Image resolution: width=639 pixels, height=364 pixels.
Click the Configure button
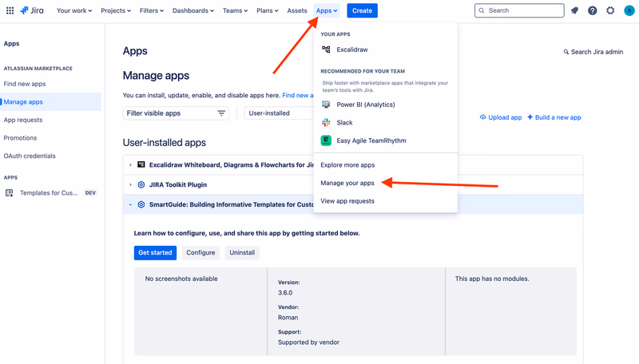click(200, 253)
